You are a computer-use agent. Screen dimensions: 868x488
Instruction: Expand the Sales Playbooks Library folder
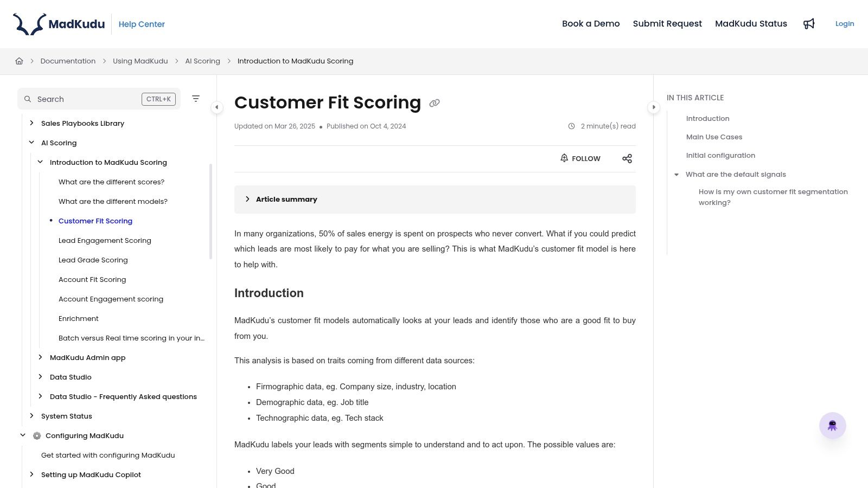point(31,123)
